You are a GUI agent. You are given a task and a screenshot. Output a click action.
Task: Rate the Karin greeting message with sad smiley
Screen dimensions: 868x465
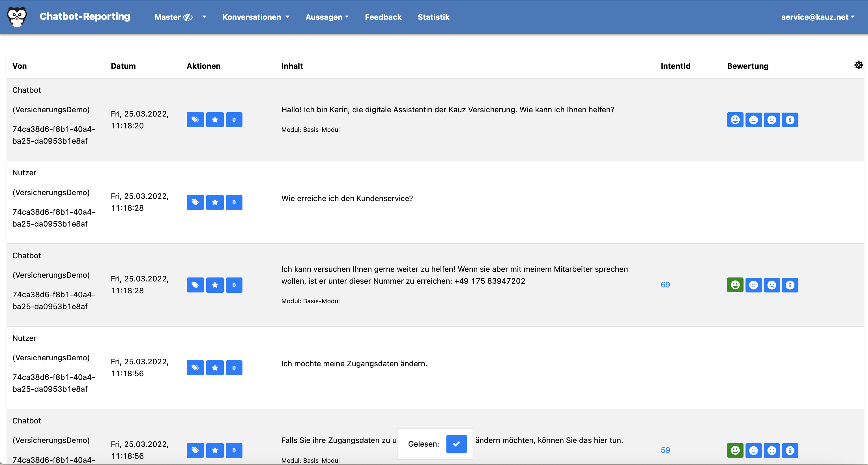tap(772, 120)
